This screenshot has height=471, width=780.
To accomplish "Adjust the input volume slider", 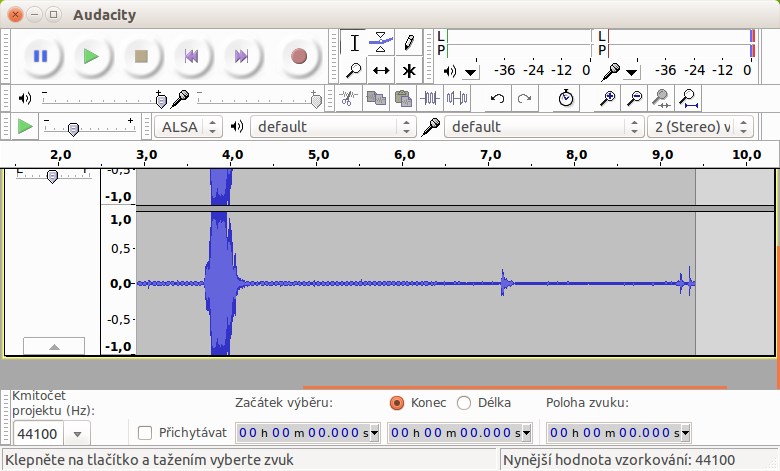I will coord(260,100).
